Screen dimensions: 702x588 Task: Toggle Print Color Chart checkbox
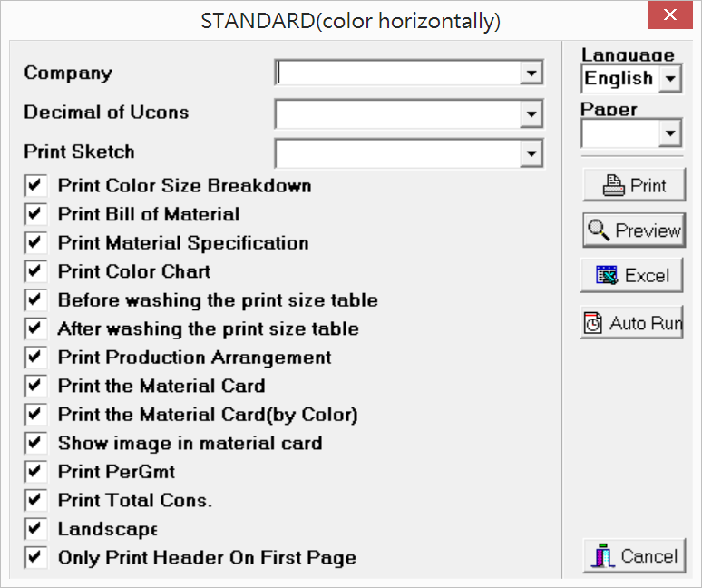click(35, 270)
